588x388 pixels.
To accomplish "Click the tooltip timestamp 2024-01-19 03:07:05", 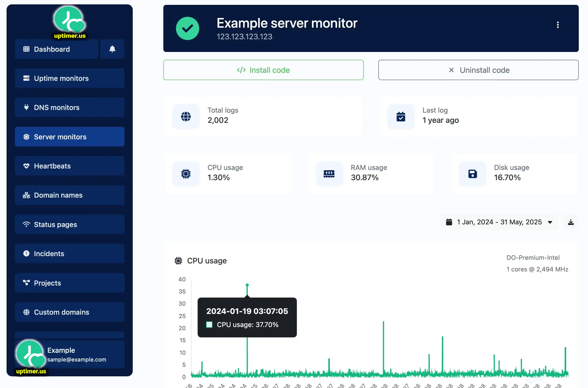I will (x=247, y=311).
